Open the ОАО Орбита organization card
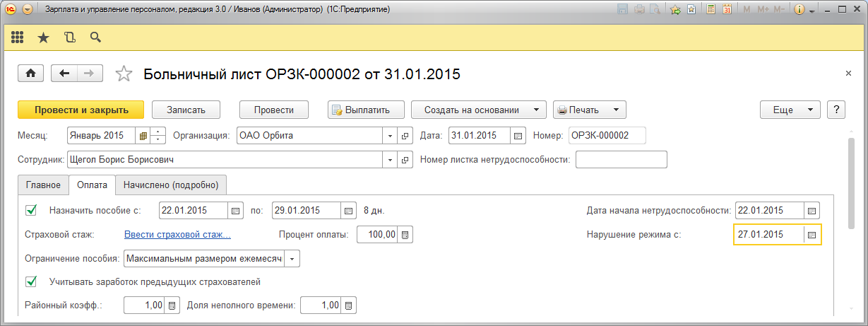The width and height of the screenshot is (868, 326). pyautogui.click(x=405, y=135)
